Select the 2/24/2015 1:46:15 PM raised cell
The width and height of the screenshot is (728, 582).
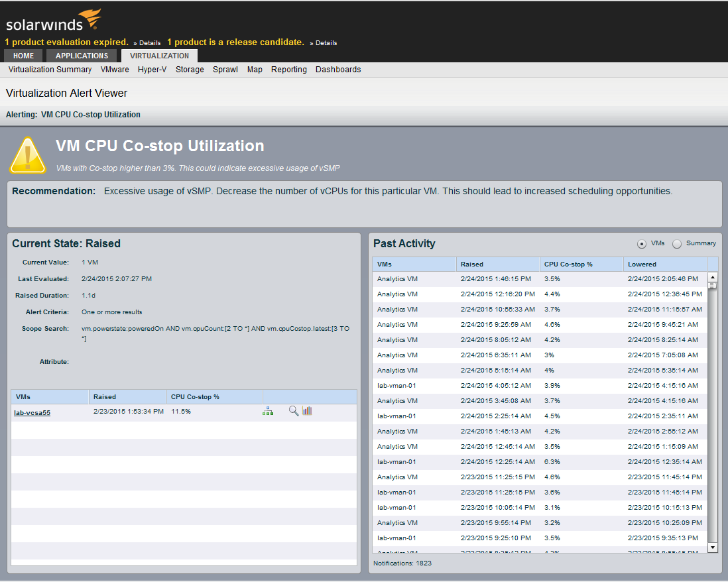point(496,279)
